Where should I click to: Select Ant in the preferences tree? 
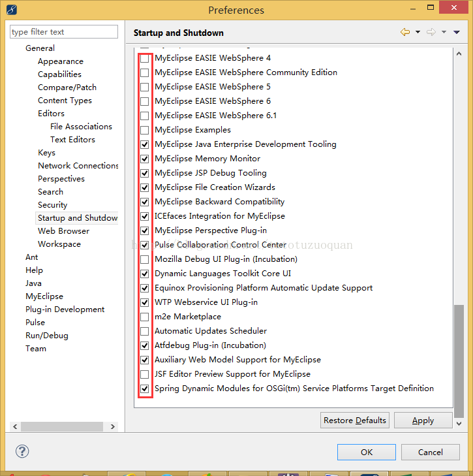[x=31, y=257]
